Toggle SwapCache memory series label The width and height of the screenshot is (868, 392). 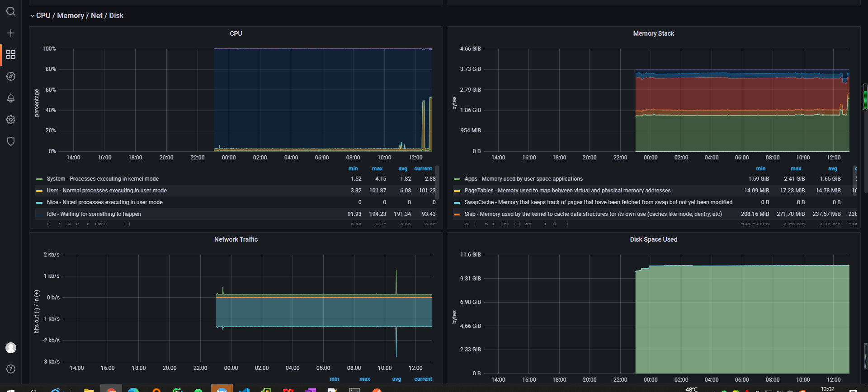click(598, 202)
